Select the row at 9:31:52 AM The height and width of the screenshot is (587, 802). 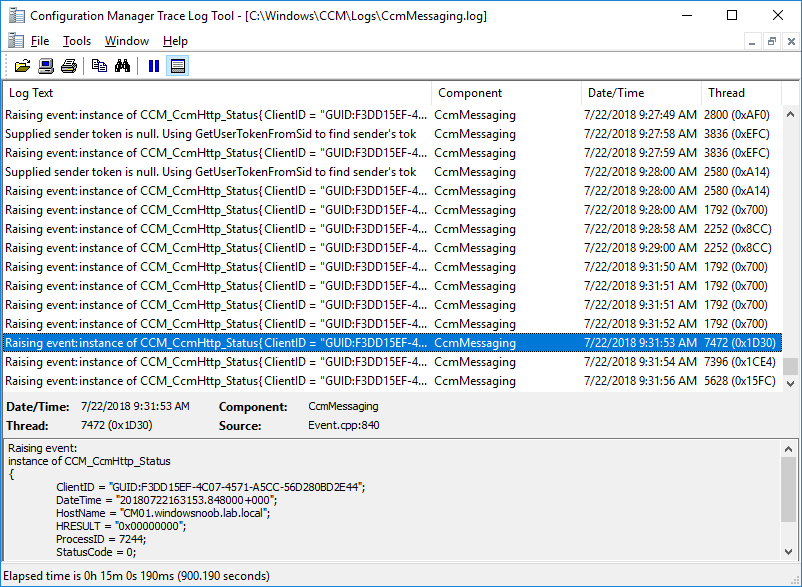point(393,324)
